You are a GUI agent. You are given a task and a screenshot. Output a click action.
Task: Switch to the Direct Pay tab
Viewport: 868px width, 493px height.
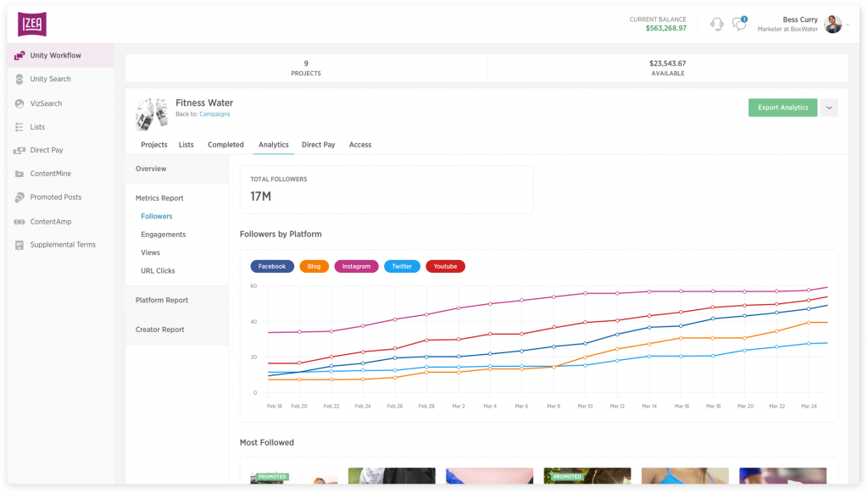click(x=318, y=145)
